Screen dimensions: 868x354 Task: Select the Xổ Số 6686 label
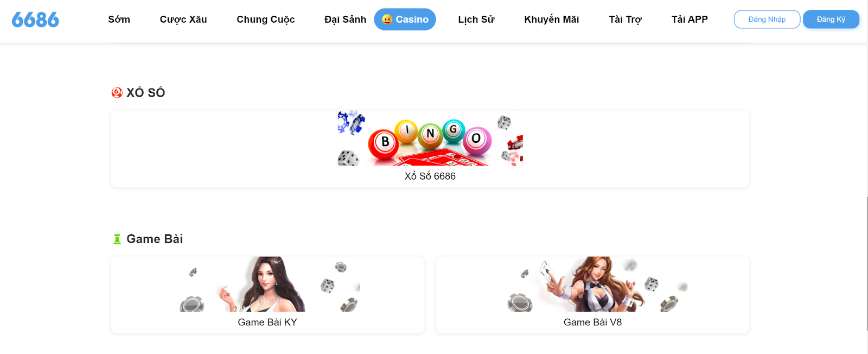(x=430, y=176)
